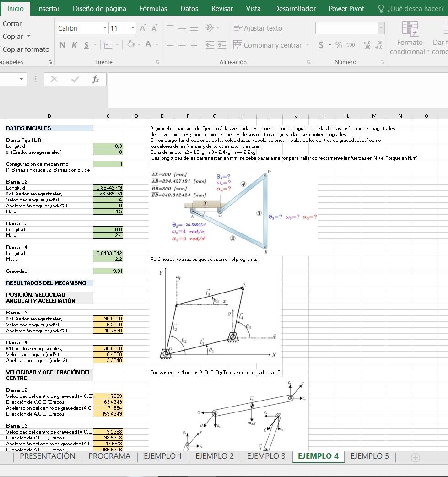Align text left icon

[170, 45]
